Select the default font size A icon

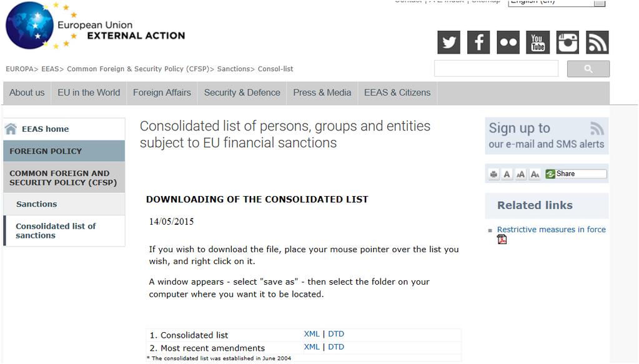click(507, 174)
